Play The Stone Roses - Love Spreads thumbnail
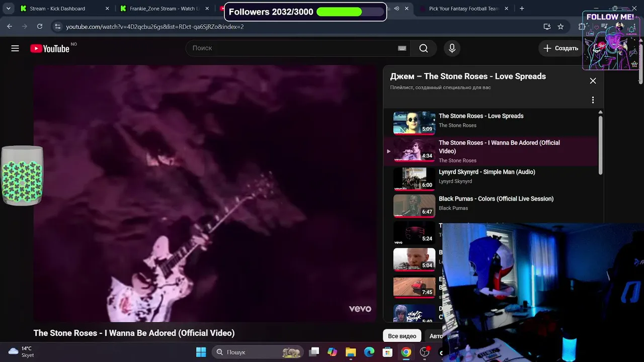The width and height of the screenshot is (644, 362). [414, 123]
